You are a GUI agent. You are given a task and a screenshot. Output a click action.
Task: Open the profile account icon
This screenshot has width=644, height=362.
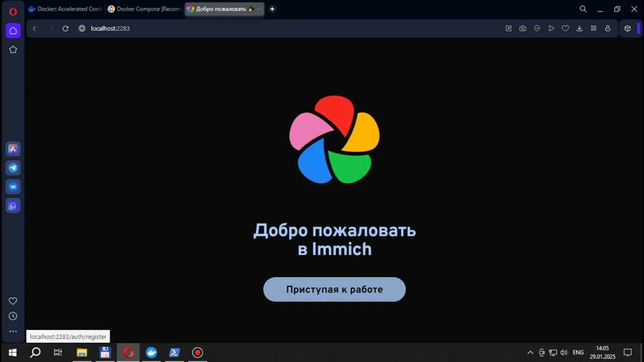[608, 29]
